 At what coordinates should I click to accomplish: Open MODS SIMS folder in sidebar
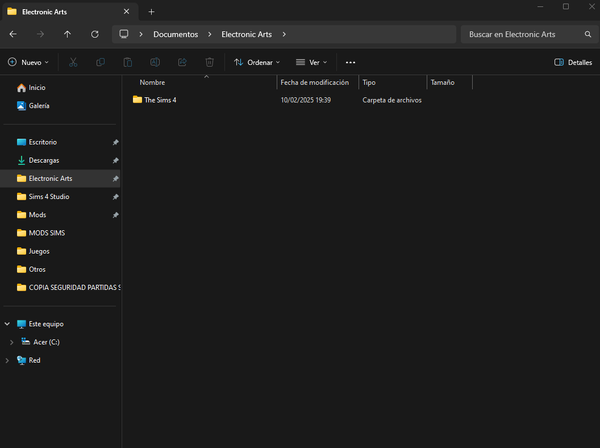point(47,233)
